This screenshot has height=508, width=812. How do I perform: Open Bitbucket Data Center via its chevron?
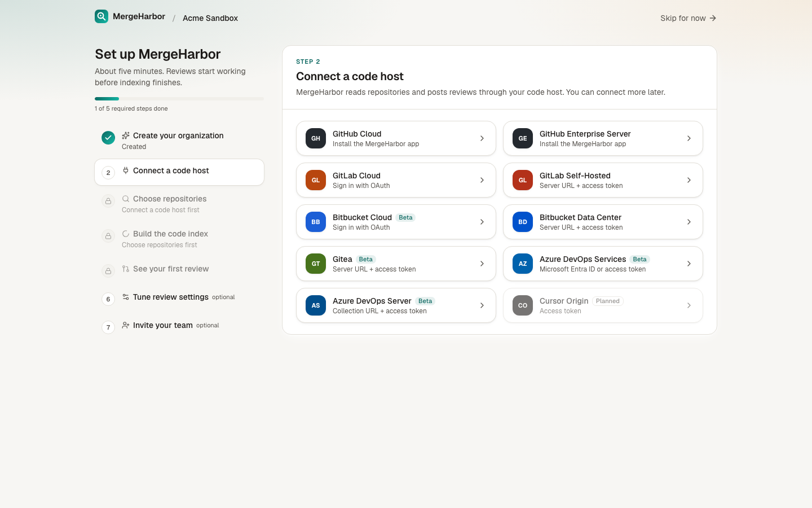point(689,222)
